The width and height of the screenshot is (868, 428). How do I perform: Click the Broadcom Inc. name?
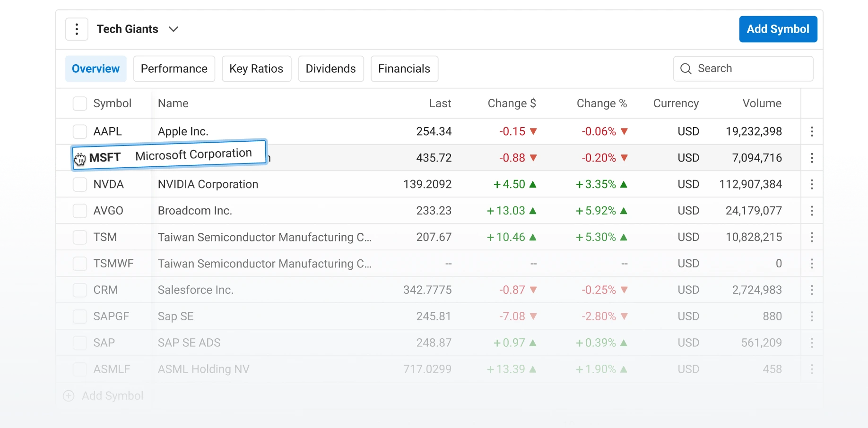click(x=195, y=211)
